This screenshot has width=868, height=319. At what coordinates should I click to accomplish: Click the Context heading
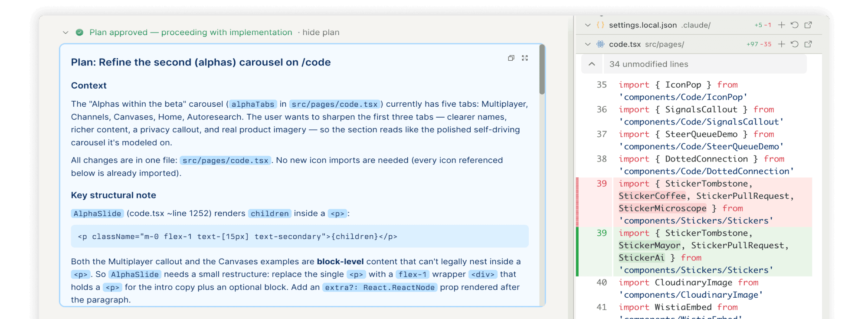[89, 86]
